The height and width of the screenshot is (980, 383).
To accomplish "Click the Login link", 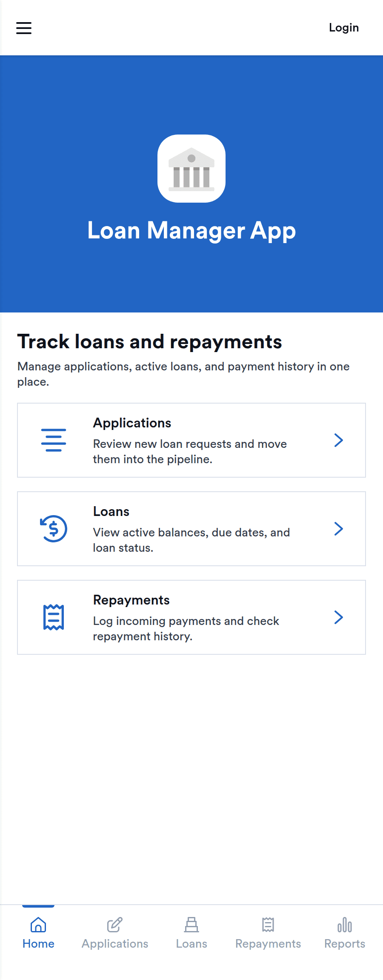I will 344,28.
